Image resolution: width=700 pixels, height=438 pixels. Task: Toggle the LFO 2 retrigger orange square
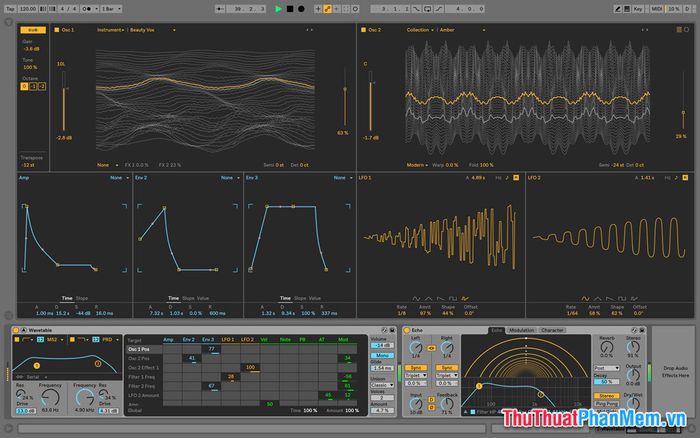pyautogui.click(x=685, y=178)
